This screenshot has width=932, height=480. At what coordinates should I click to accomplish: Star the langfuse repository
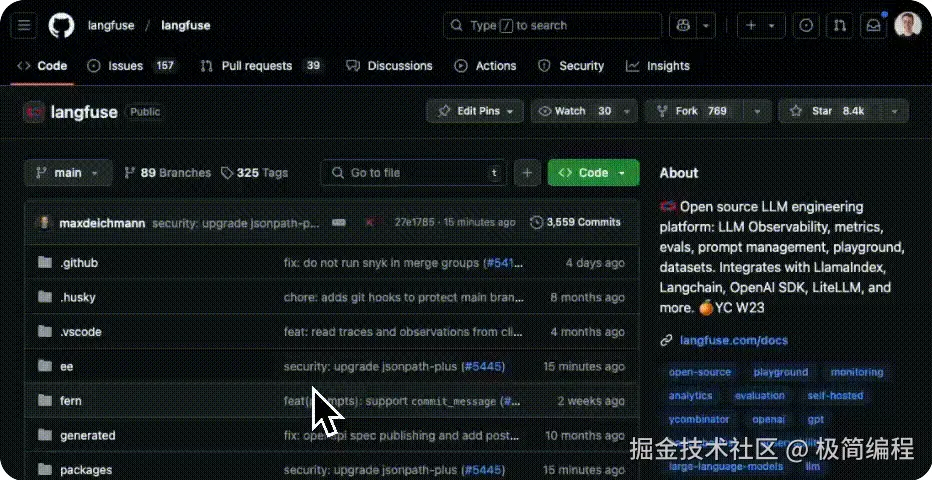point(829,111)
